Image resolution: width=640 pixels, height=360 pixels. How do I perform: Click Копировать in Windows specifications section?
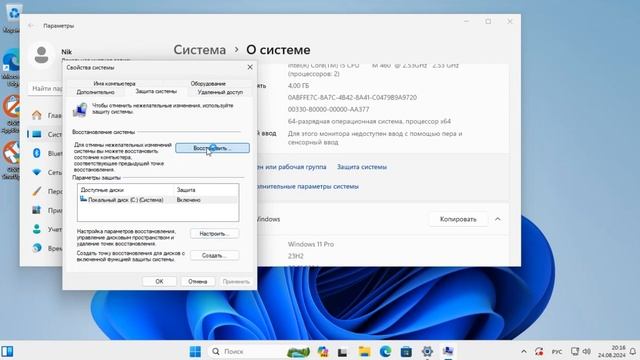[458, 219]
